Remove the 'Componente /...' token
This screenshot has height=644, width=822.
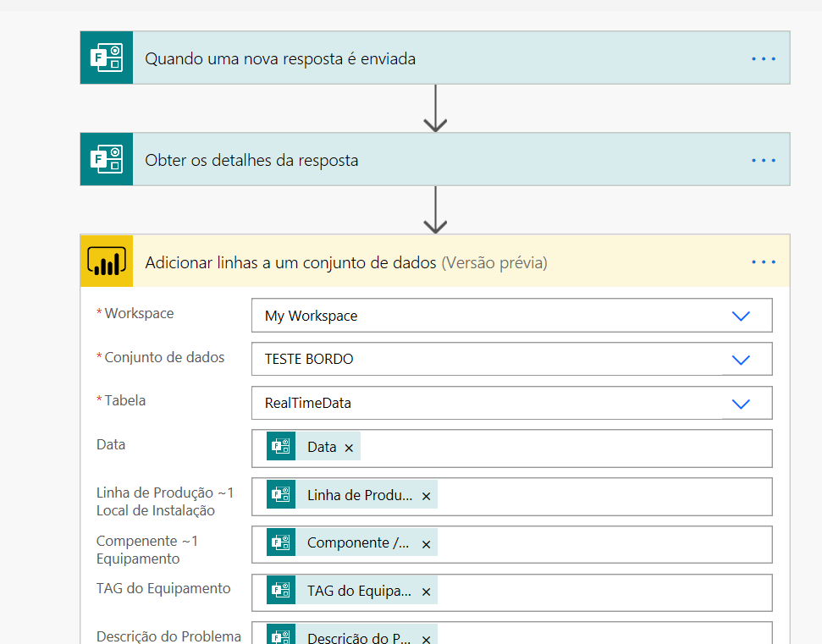[x=426, y=544]
